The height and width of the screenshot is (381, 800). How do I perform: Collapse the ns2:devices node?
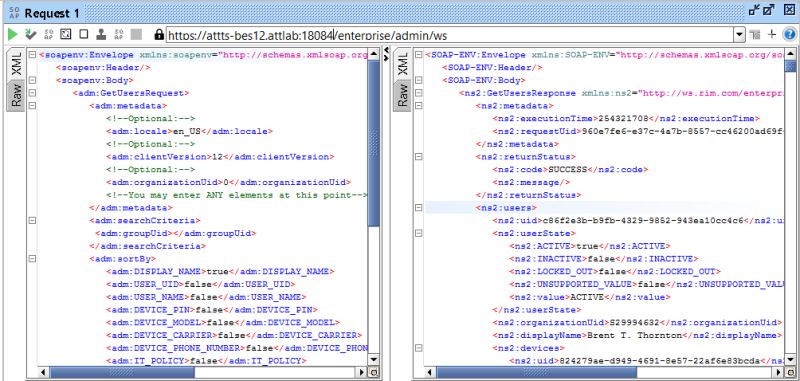pos(418,348)
